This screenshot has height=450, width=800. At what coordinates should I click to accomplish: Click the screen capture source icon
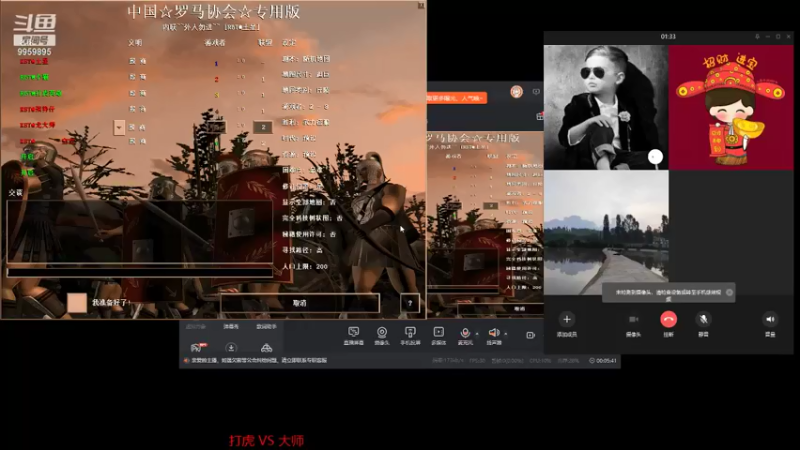tap(354, 332)
